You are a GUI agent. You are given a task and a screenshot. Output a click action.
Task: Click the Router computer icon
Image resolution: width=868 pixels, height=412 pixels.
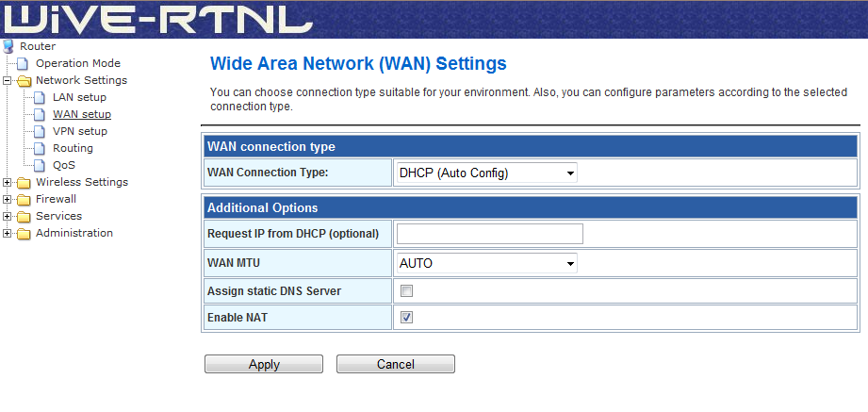coord(9,46)
